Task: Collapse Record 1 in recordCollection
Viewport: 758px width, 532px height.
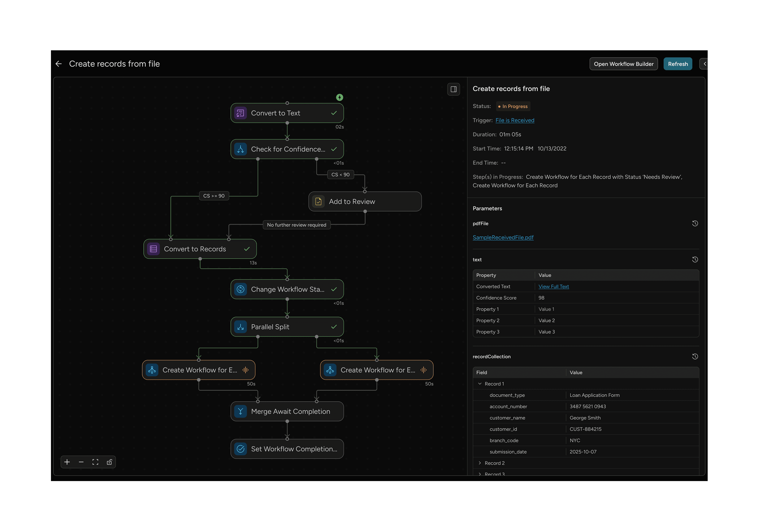Action: (x=480, y=384)
